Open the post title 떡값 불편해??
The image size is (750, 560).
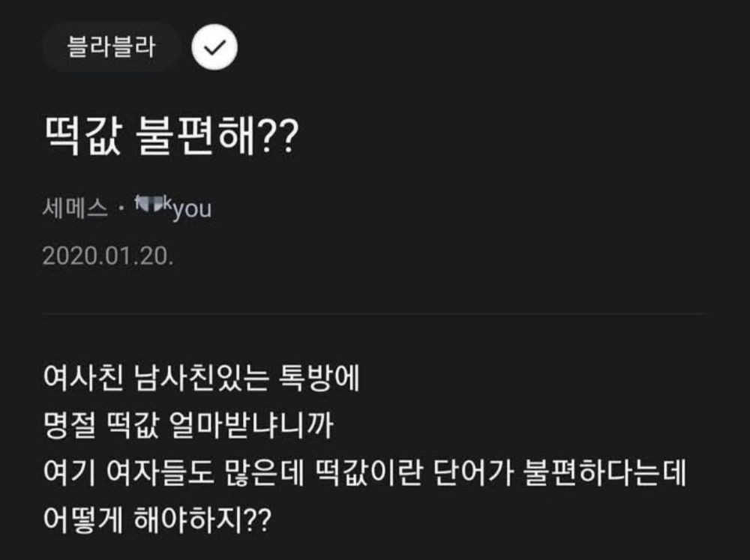172,138
